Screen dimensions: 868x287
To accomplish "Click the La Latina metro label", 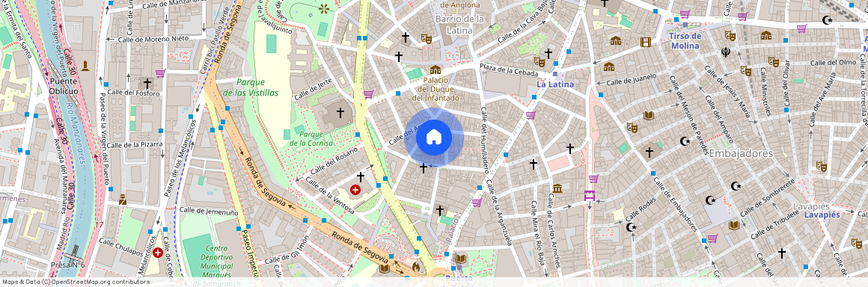I will (554, 84).
